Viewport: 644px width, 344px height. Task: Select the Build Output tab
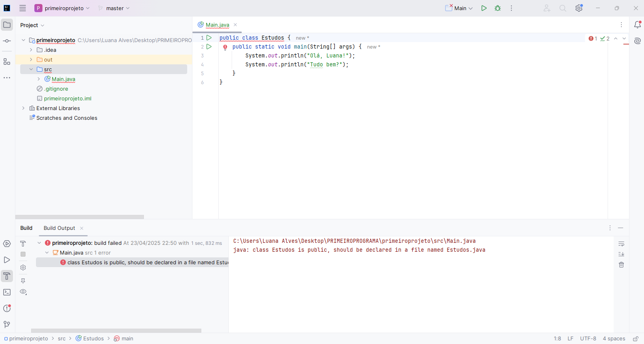(x=59, y=228)
